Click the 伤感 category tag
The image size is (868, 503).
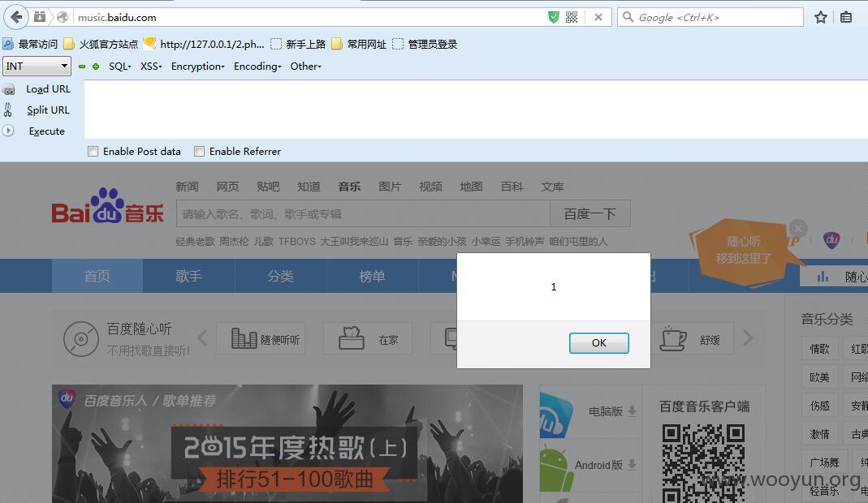click(819, 406)
